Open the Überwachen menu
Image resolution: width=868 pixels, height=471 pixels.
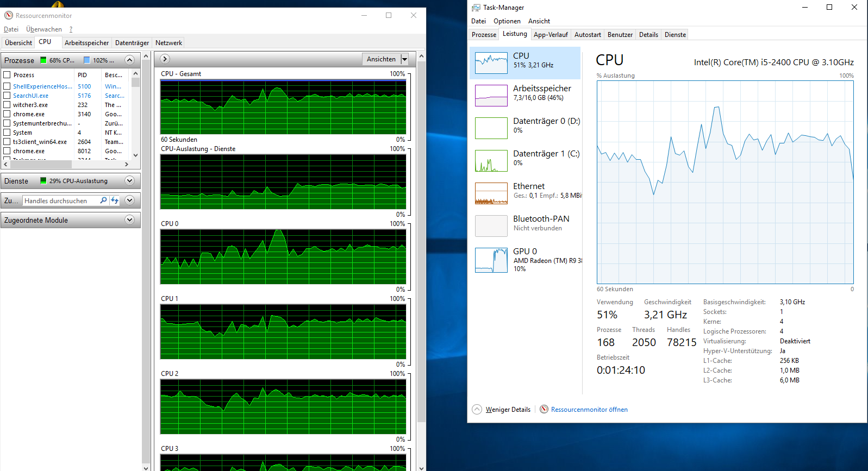point(44,29)
